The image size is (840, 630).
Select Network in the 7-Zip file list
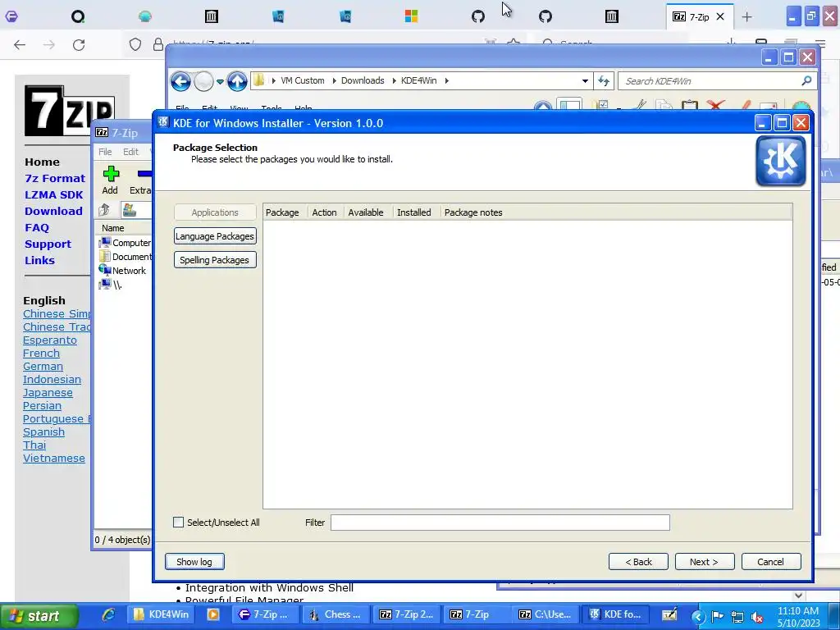[123, 271]
